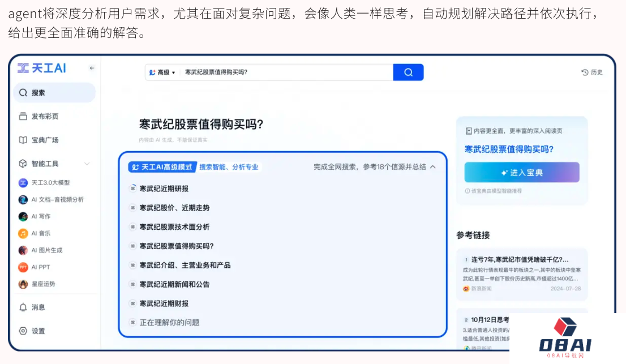Open 设置 in the sidebar
The width and height of the screenshot is (626, 364).
[38, 331]
